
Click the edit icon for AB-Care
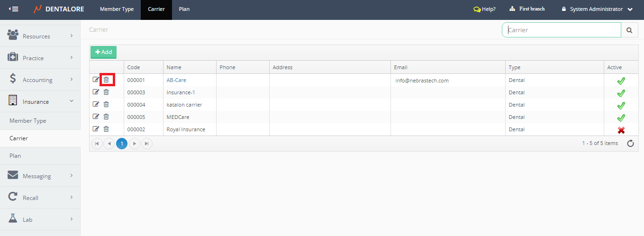pos(96,80)
